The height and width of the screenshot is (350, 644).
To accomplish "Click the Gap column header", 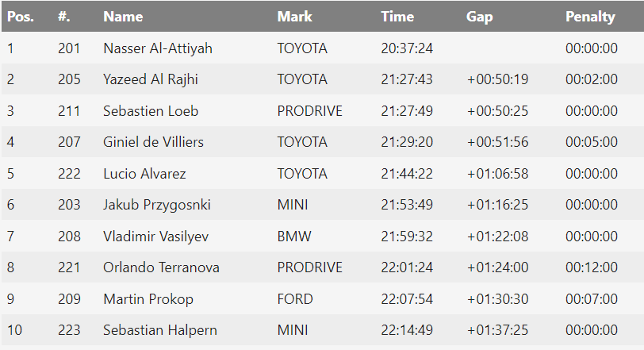I will [x=480, y=17].
